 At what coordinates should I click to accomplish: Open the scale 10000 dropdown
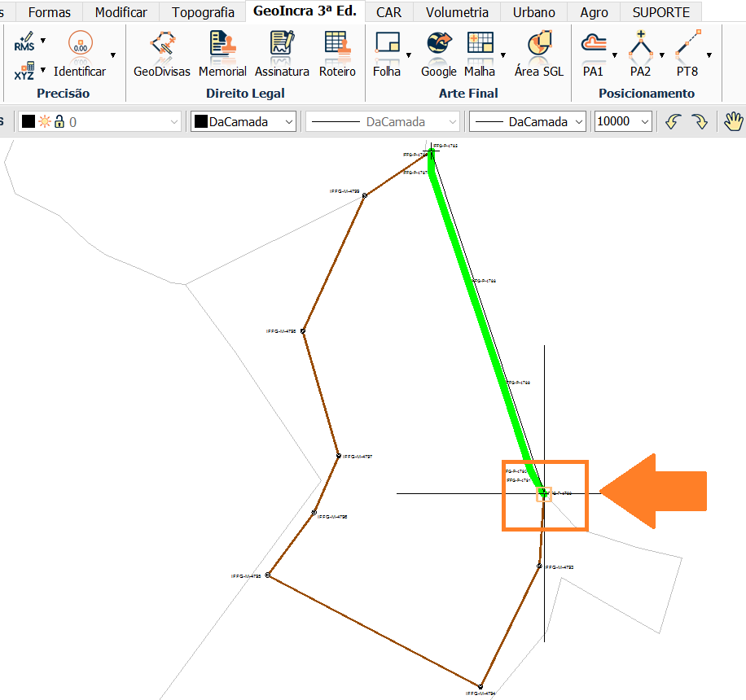(x=623, y=121)
